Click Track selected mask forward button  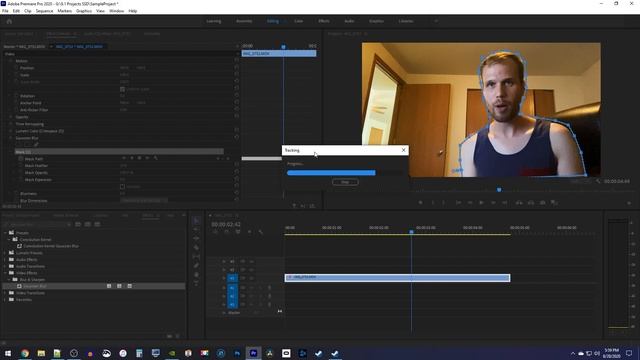[x=140, y=158]
